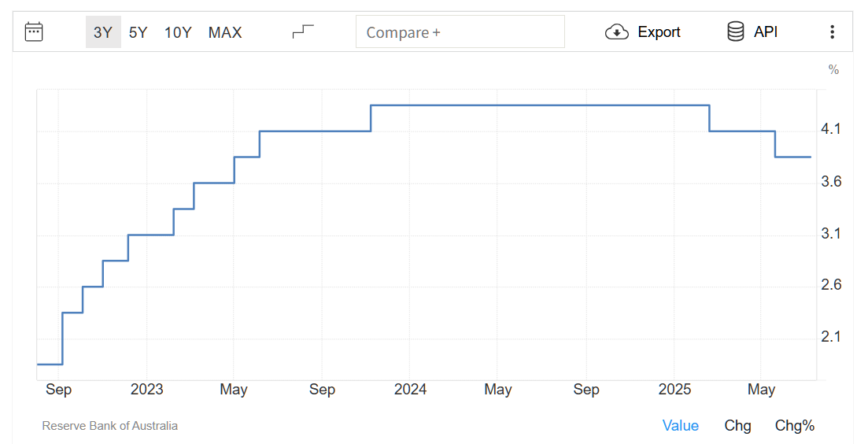The image size is (868, 444).
Task: Show the MAX time range
Action: (x=225, y=32)
